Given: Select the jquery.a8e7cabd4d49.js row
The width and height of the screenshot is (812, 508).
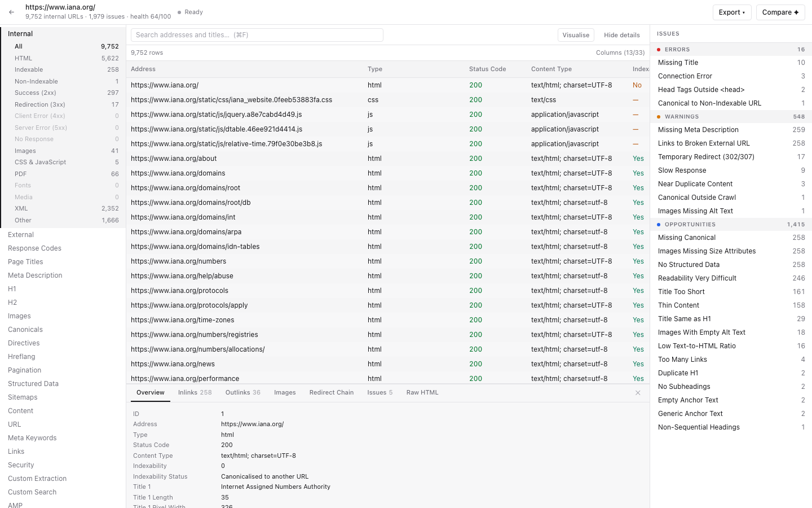Looking at the screenshot, I should [388, 115].
